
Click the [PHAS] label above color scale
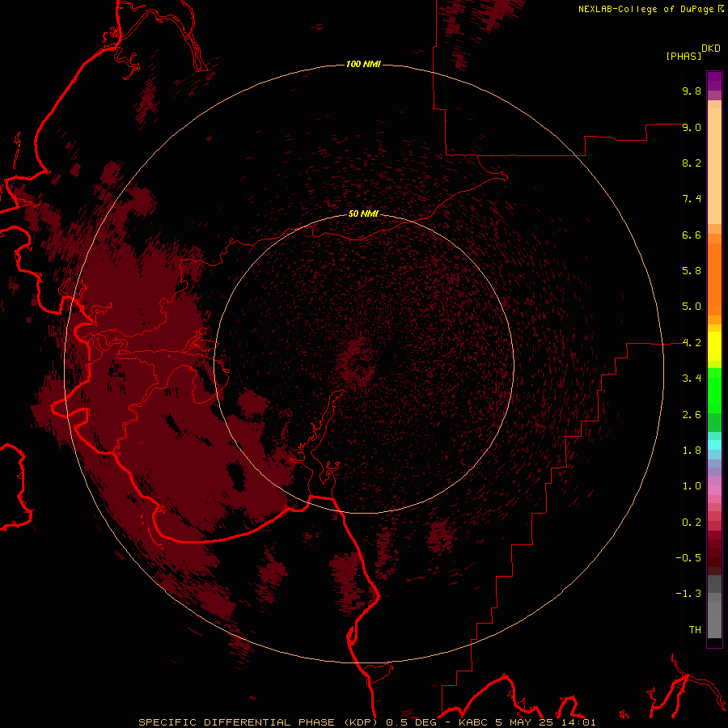(x=684, y=57)
